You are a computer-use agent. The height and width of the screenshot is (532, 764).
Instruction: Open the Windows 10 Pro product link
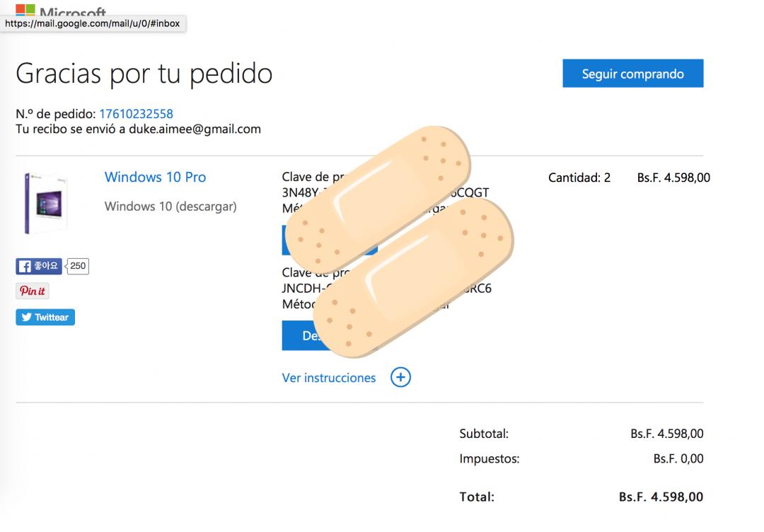tap(155, 177)
